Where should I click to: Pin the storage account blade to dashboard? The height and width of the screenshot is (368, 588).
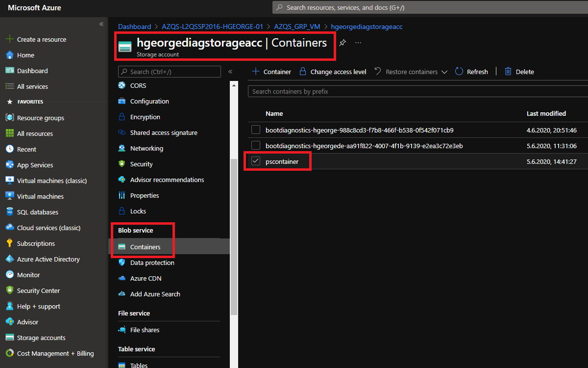click(343, 43)
